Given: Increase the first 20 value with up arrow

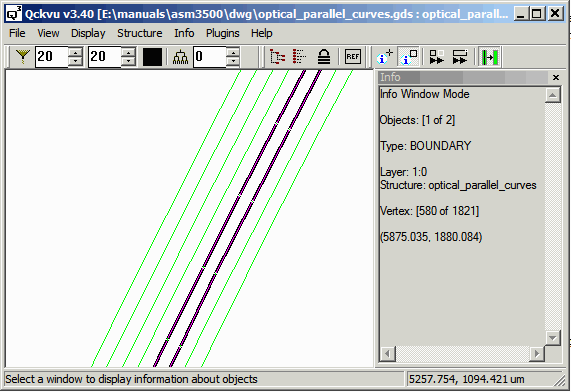Looking at the screenshot, I should point(75,52).
